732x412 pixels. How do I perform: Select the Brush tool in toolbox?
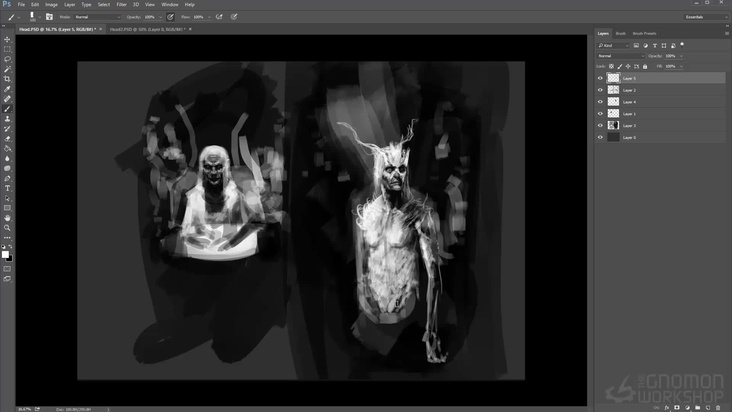click(x=7, y=109)
